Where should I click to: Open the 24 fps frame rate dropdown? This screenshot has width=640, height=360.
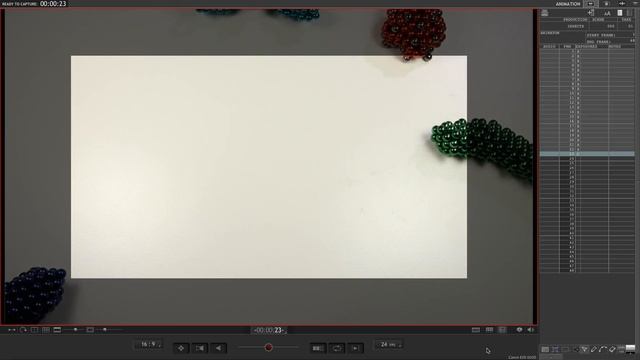[x=388, y=344]
